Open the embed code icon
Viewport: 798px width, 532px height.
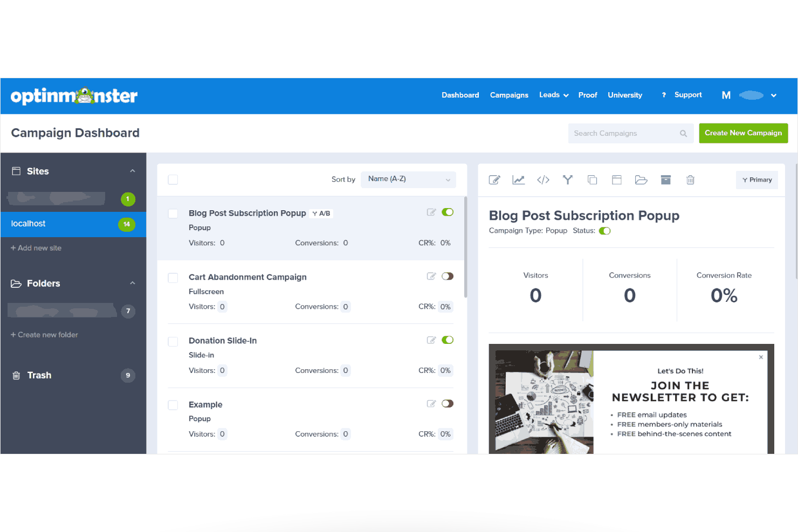543,180
